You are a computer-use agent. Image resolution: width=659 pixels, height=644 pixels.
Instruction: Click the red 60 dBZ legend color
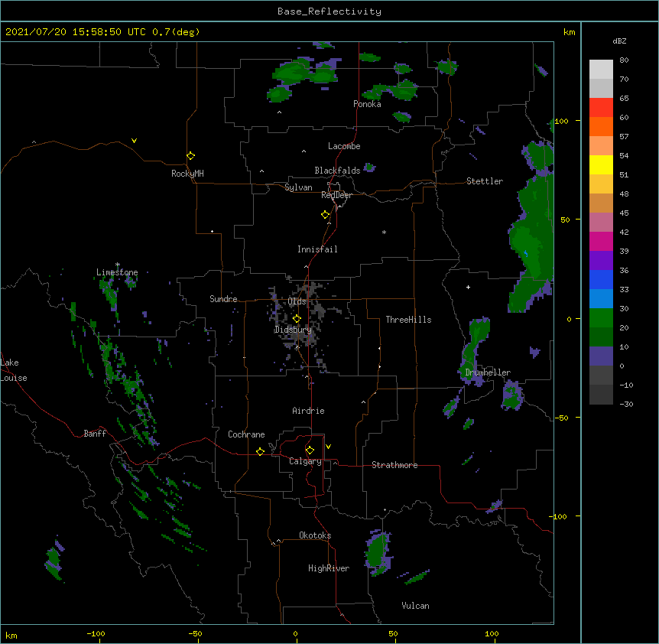[x=601, y=108]
